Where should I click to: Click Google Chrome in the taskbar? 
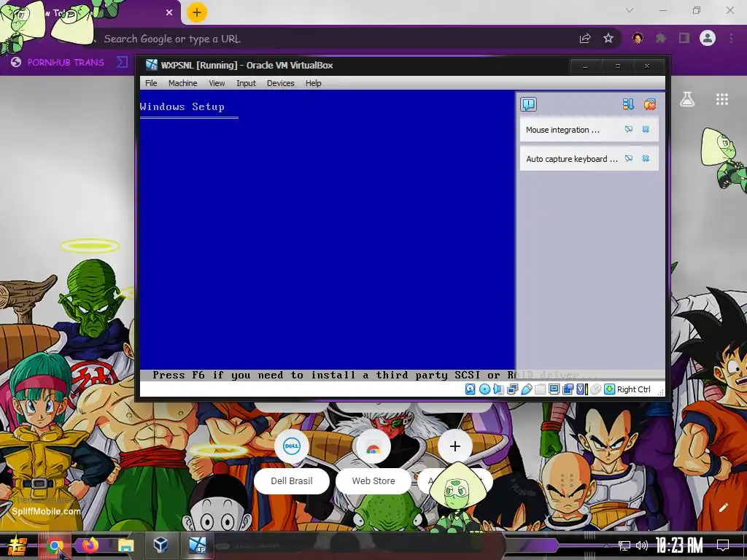click(x=55, y=545)
